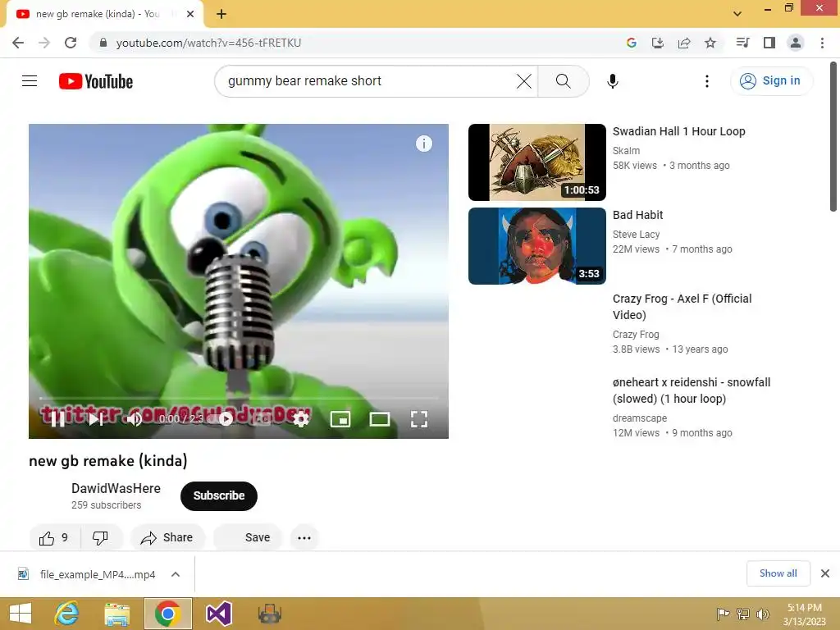Open Crazy Frog - Axel F title
This screenshot has width=840, height=630.
click(x=682, y=307)
